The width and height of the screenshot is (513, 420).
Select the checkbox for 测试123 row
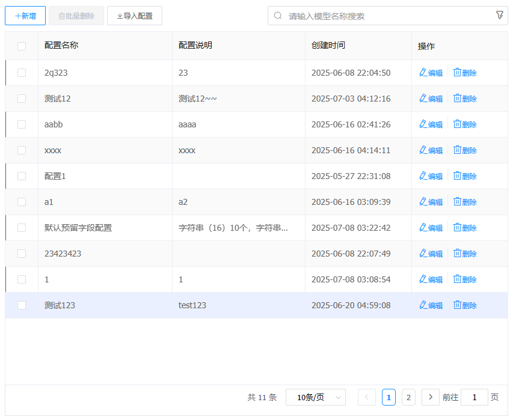point(22,305)
